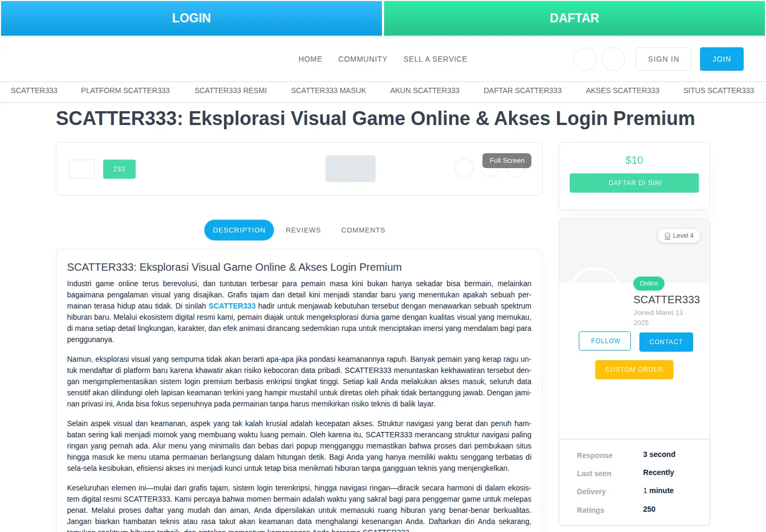This screenshot has width=766, height=532.
Task: Switch to the REVIEWS tab
Action: 303,230
